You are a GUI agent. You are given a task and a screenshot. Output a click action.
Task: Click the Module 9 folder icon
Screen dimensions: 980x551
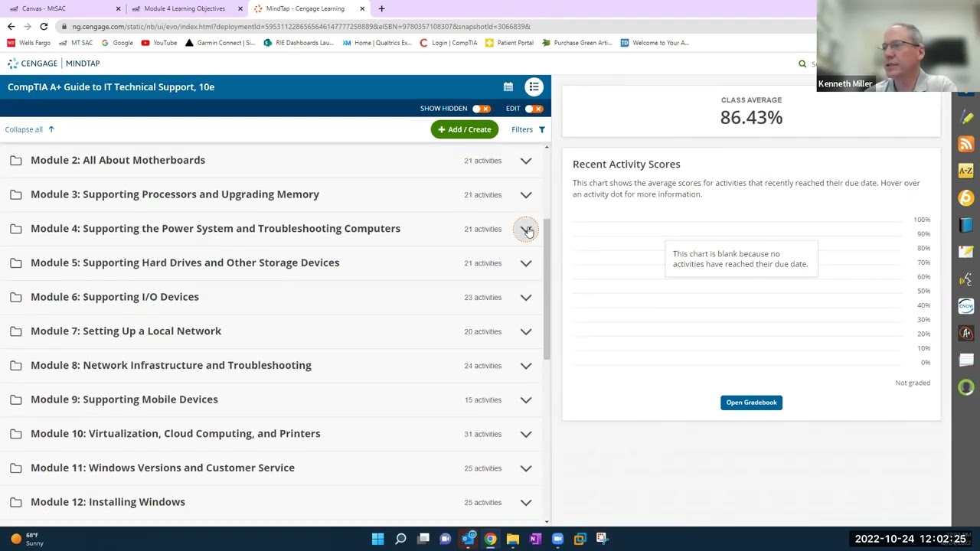(x=15, y=399)
